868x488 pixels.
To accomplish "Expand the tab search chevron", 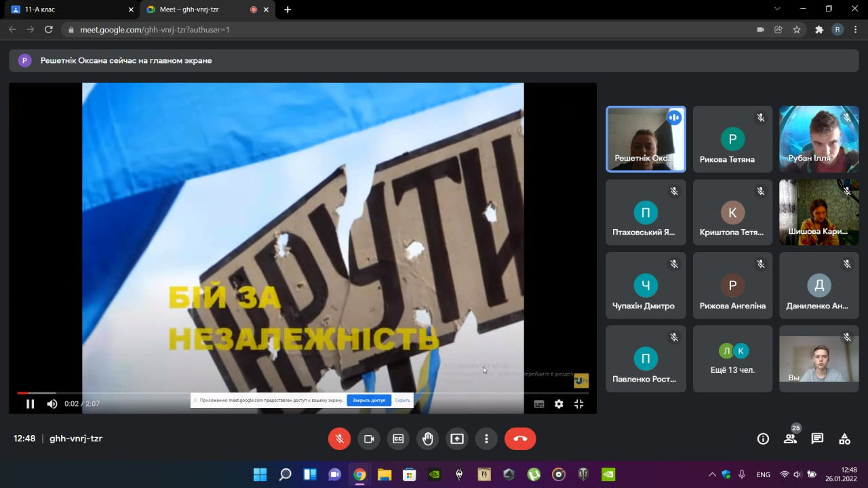I will click(777, 9).
